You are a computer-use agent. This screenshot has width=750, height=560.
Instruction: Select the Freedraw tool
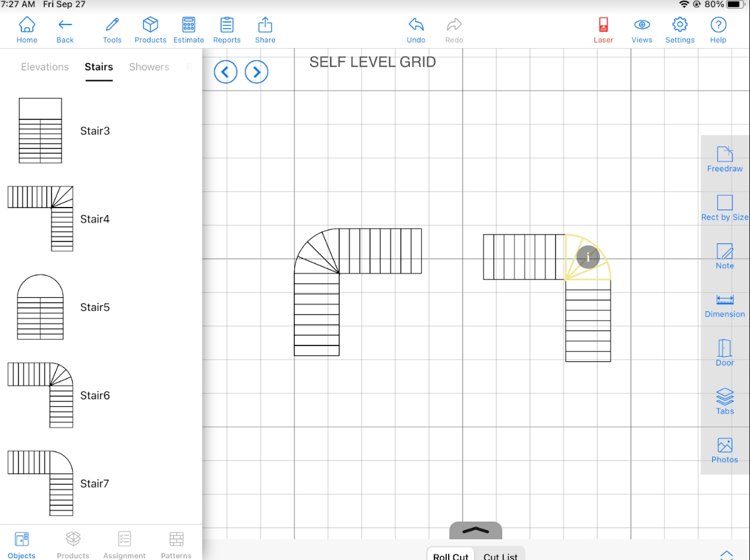[725, 159]
